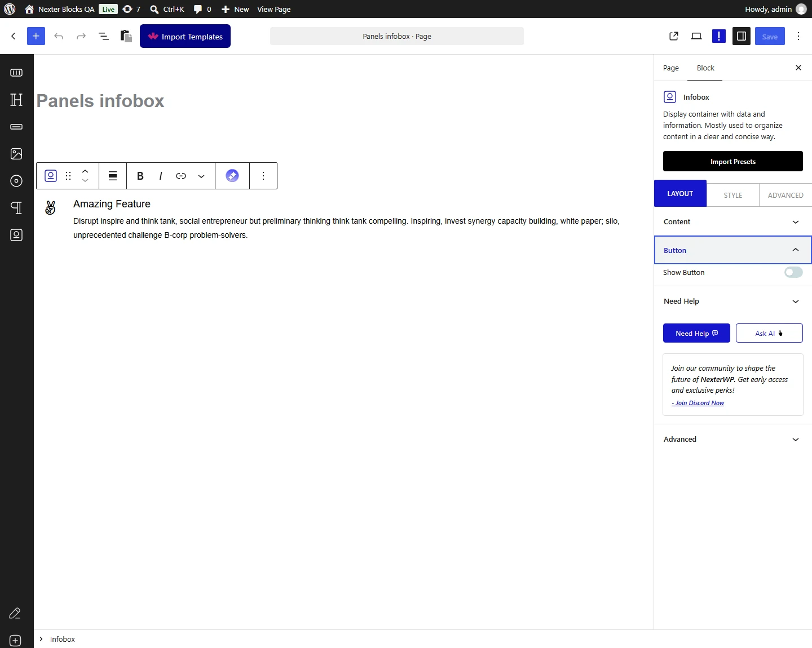Toggle bold formatting

point(140,176)
